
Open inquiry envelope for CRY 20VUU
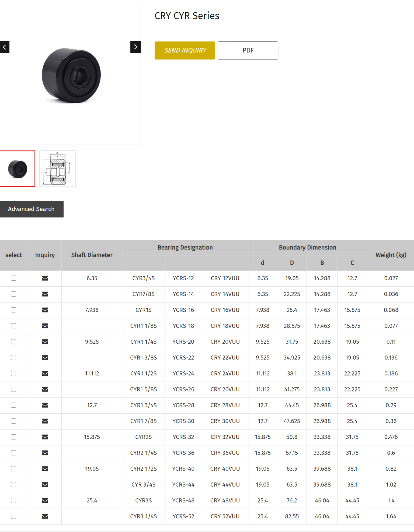pyautogui.click(x=45, y=342)
